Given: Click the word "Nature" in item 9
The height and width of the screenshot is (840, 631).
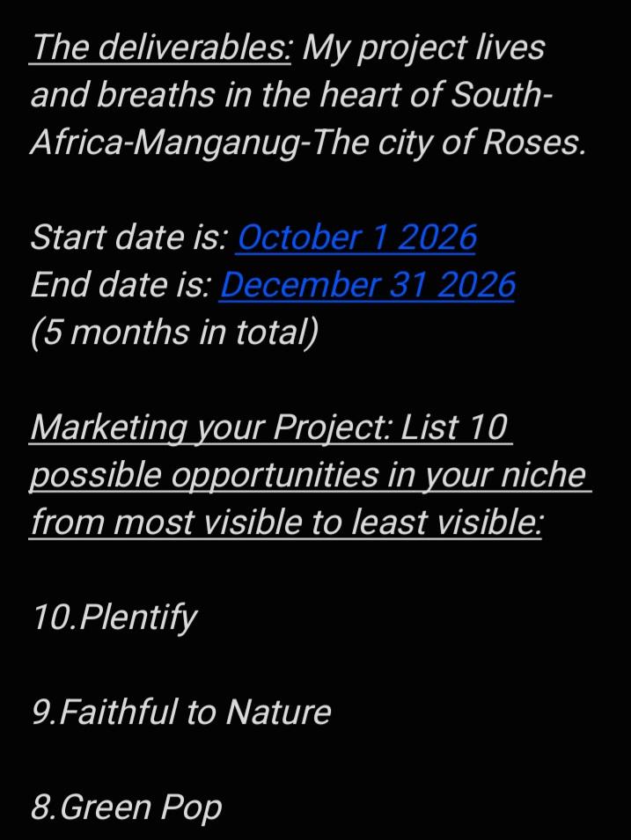Looking at the screenshot, I should click(x=278, y=712).
